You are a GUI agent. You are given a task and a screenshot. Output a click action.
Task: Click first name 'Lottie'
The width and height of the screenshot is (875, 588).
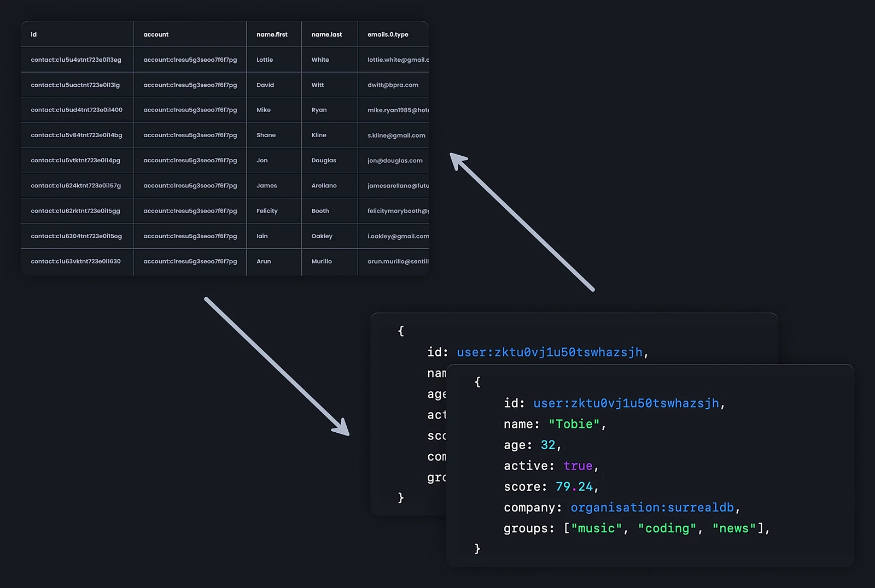click(265, 60)
